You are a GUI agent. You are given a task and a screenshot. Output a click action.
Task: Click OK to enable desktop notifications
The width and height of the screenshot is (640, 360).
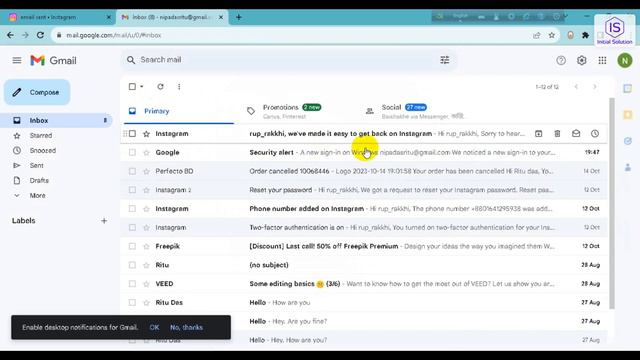pos(154,327)
